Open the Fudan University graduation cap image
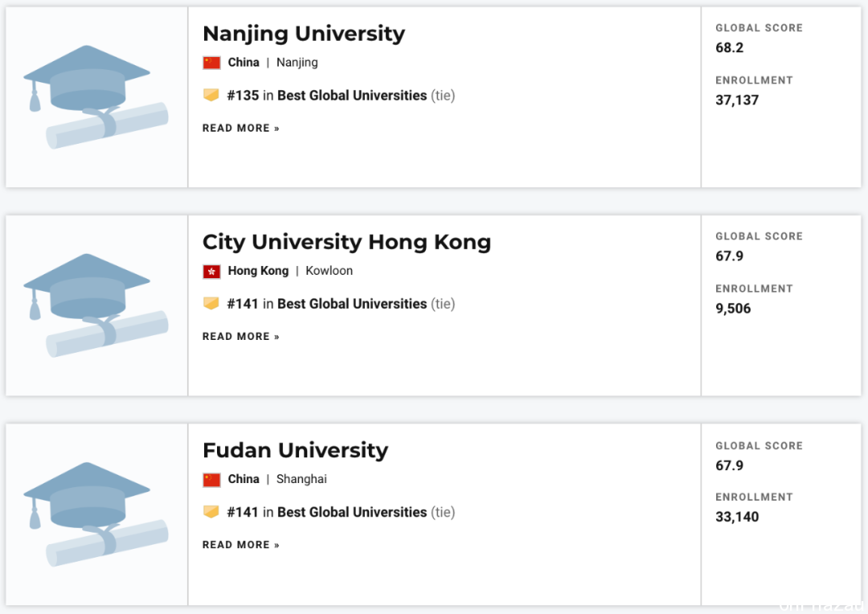The width and height of the screenshot is (868, 614). click(96, 514)
